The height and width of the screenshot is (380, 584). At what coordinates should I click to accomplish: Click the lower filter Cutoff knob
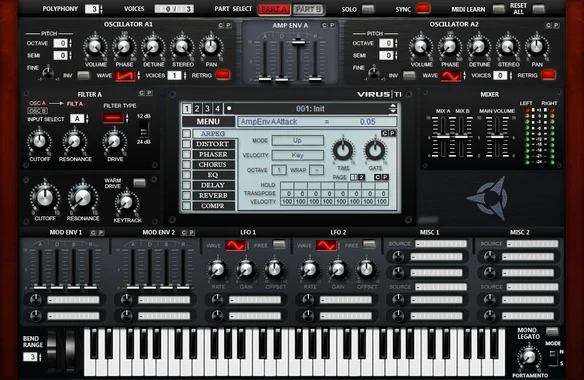[45, 197]
